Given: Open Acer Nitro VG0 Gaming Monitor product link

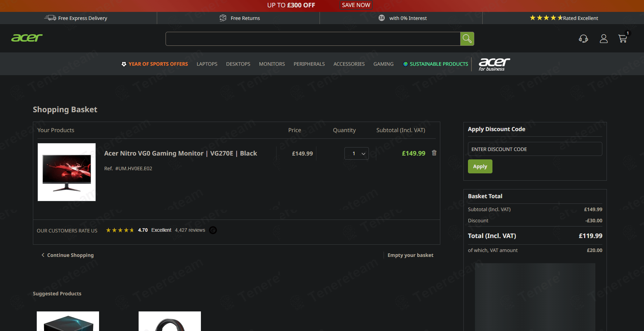Looking at the screenshot, I should click(181, 153).
